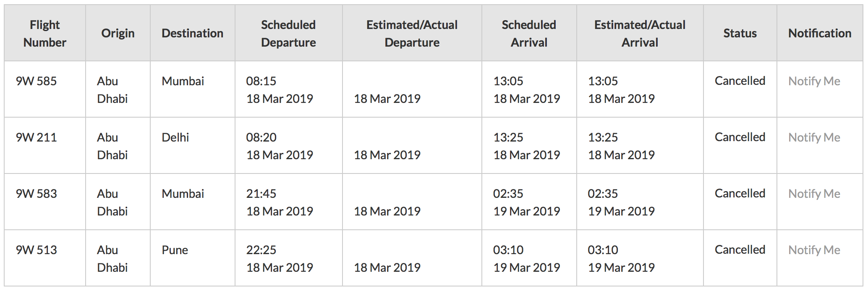Click the Scheduled Departure column header
This screenshot has height=289, width=868.
click(x=288, y=33)
